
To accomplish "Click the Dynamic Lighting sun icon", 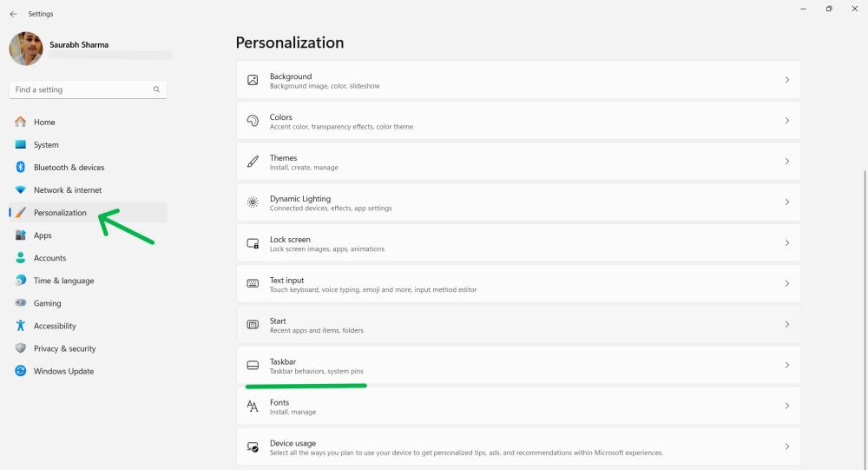I will click(253, 202).
